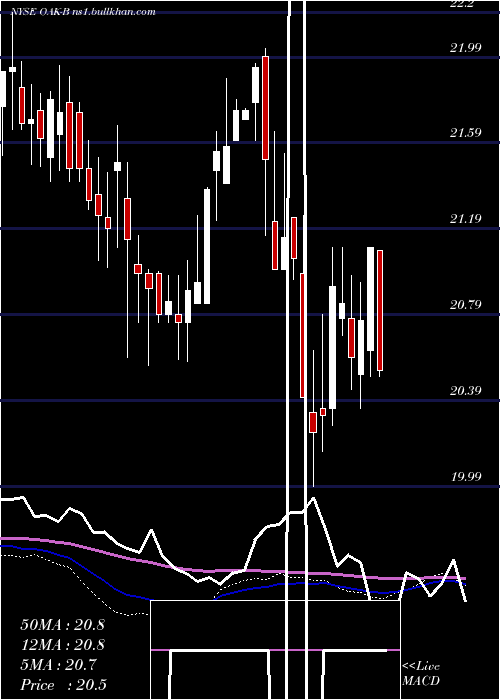Select the 20.39 price axis label
This screenshot has height=700, width=500.
click(x=466, y=391)
